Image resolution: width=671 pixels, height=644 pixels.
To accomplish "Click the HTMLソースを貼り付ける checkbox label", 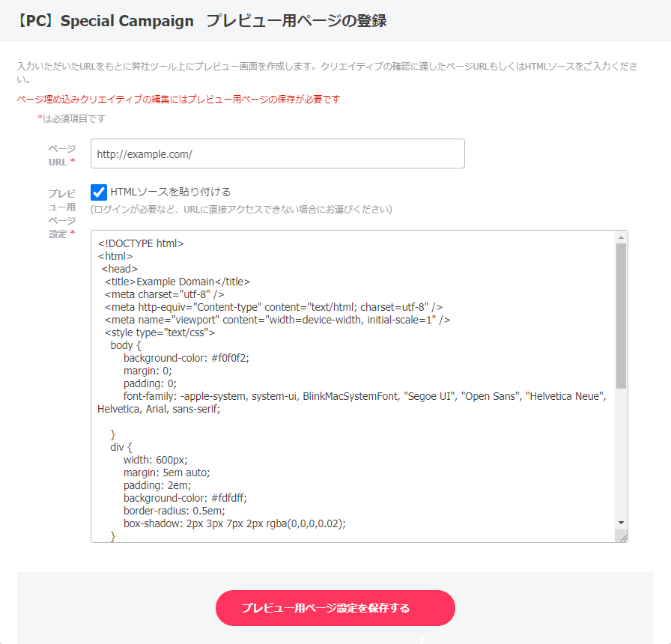I will (x=170, y=192).
